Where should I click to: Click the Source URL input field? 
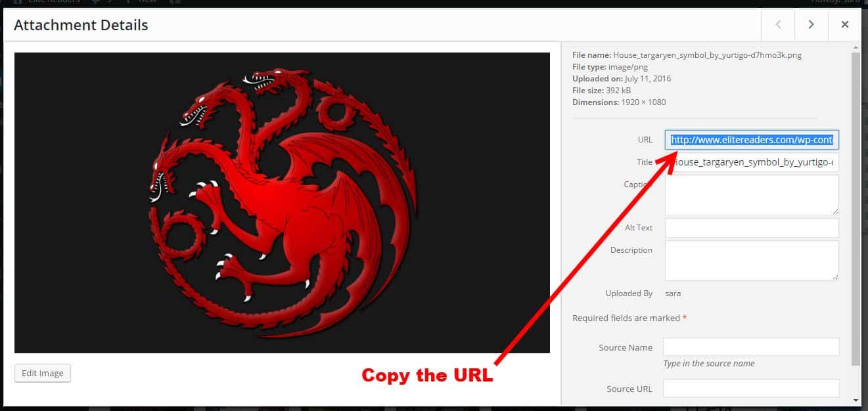click(751, 388)
